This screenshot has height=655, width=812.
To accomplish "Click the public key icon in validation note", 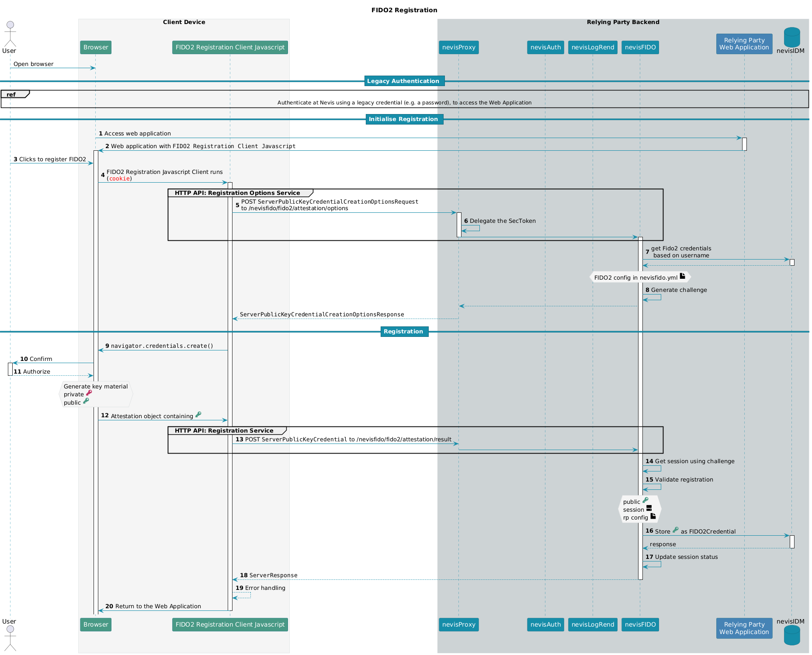I will [x=645, y=500].
